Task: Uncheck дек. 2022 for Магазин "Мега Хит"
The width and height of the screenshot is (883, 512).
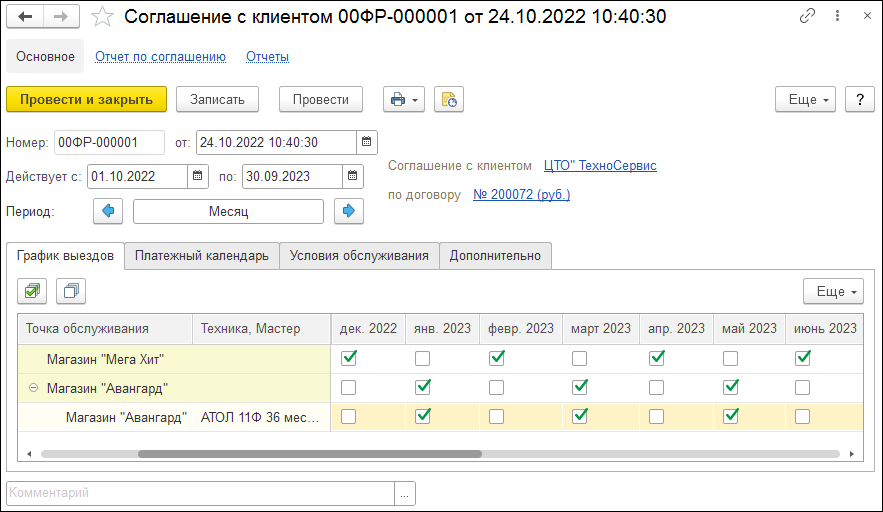Action: point(348,357)
